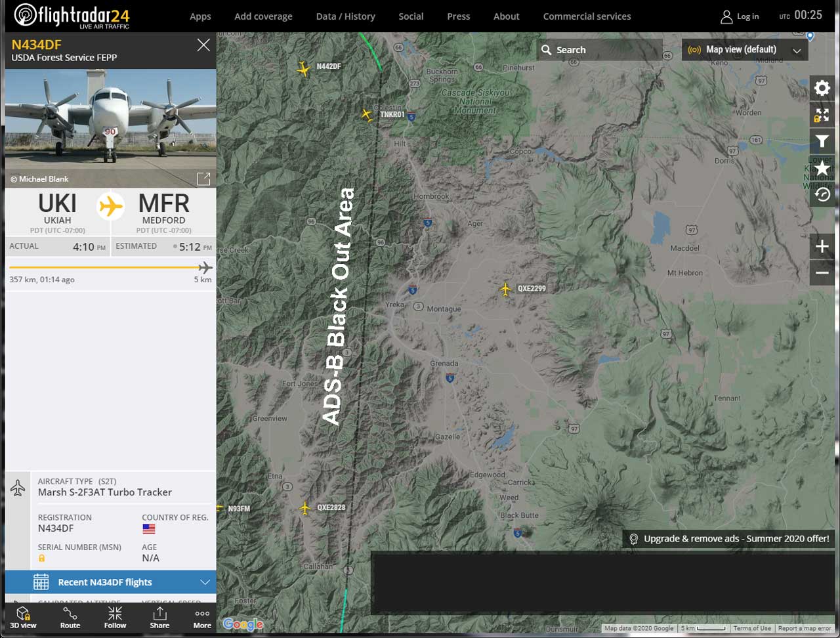
Task: Click the Upgrade offer lightbulb icon
Action: 633,539
